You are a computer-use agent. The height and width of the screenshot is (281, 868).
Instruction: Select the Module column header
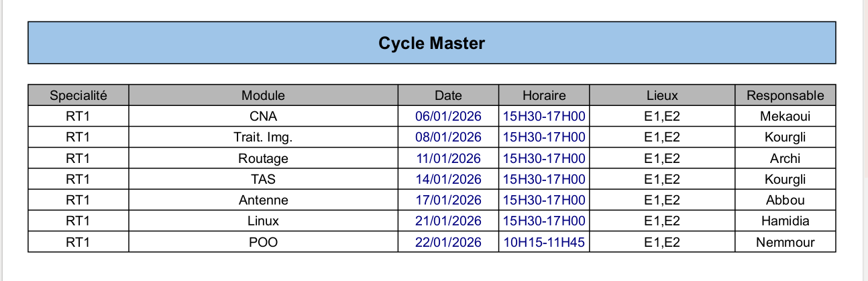(263, 95)
